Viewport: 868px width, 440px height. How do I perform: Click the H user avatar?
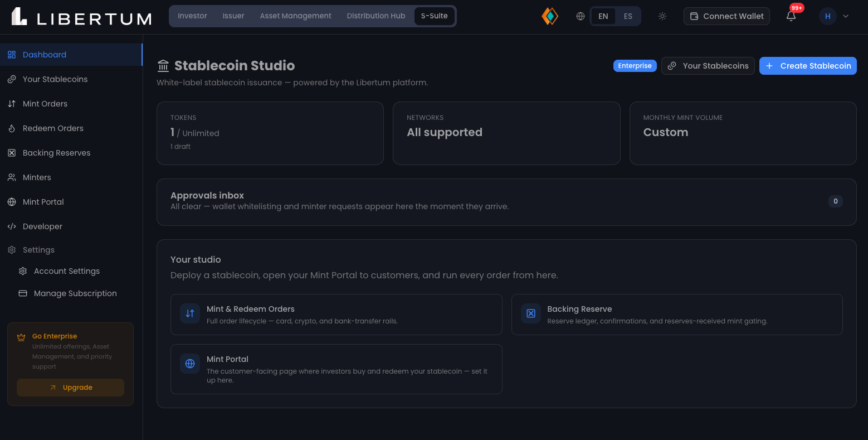[828, 16]
